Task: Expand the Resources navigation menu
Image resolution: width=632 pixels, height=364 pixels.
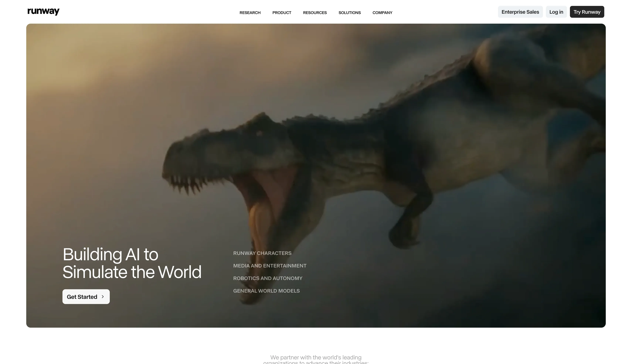Action: 315,13
